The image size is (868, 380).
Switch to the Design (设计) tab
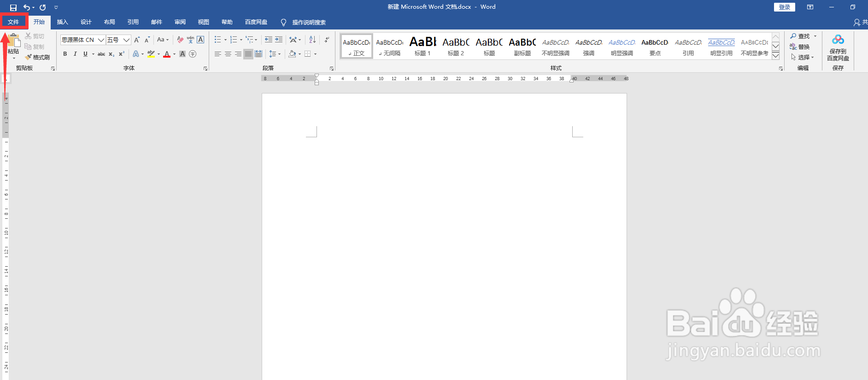pos(86,22)
